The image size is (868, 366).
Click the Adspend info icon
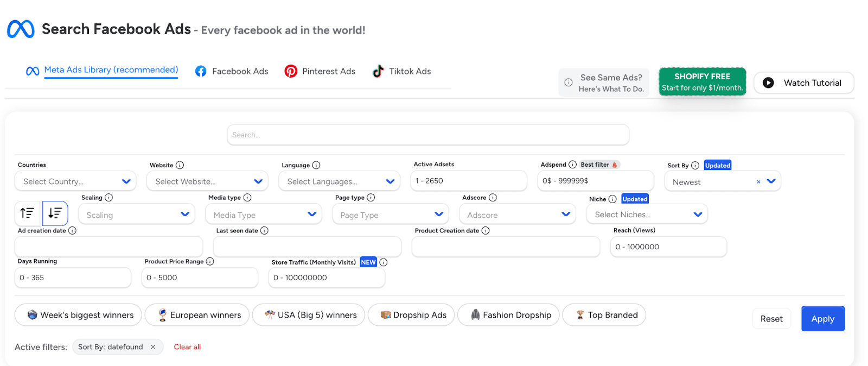click(x=572, y=165)
